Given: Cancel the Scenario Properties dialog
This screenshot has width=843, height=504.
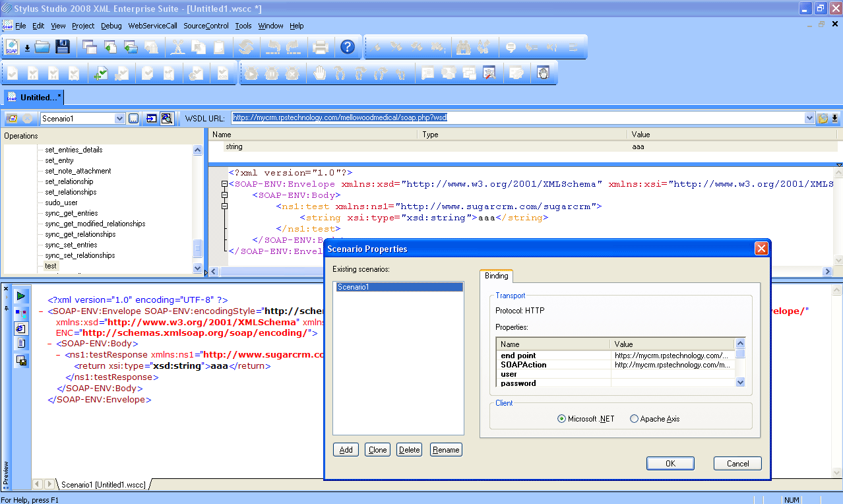Looking at the screenshot, I should [x=737, y=464].
